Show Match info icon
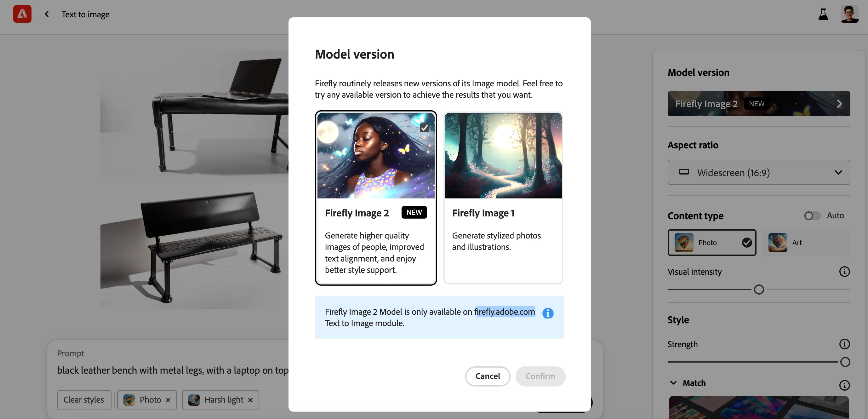Image resolution: width=868 pixels, height=419 pixels. click(x=844, y=385)
